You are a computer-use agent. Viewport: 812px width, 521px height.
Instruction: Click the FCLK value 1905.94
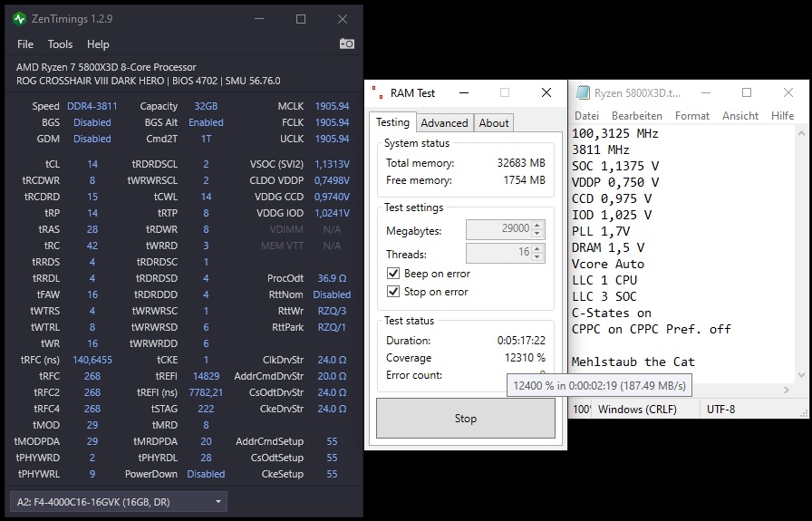[x=332, y=122]
